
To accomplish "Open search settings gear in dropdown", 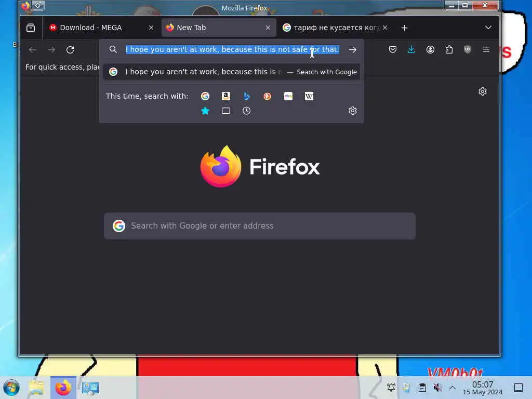I will coord(353,111).
